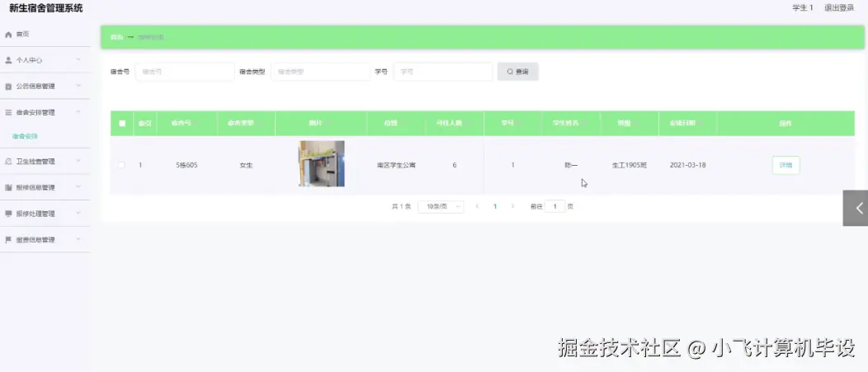Viewport: 868px width, 372px height.
Task: Open the dormitory photo thumbnail
Action: (x=321, y=163)
